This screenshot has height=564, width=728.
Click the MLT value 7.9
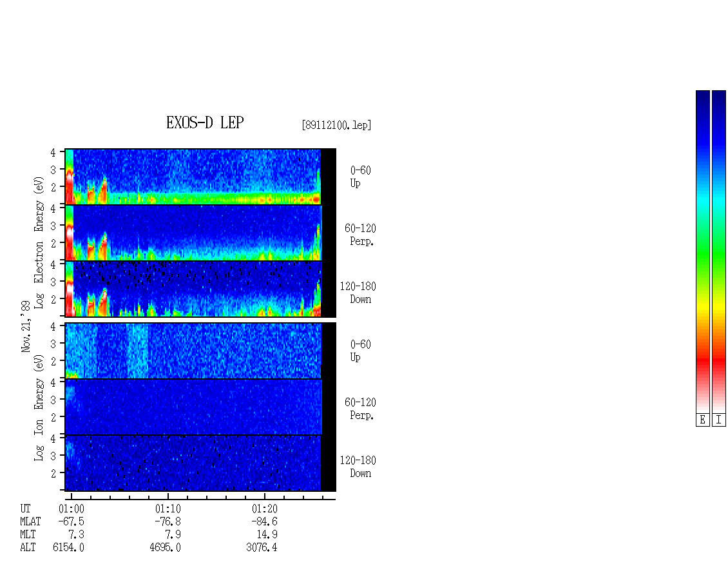point(173,535)
